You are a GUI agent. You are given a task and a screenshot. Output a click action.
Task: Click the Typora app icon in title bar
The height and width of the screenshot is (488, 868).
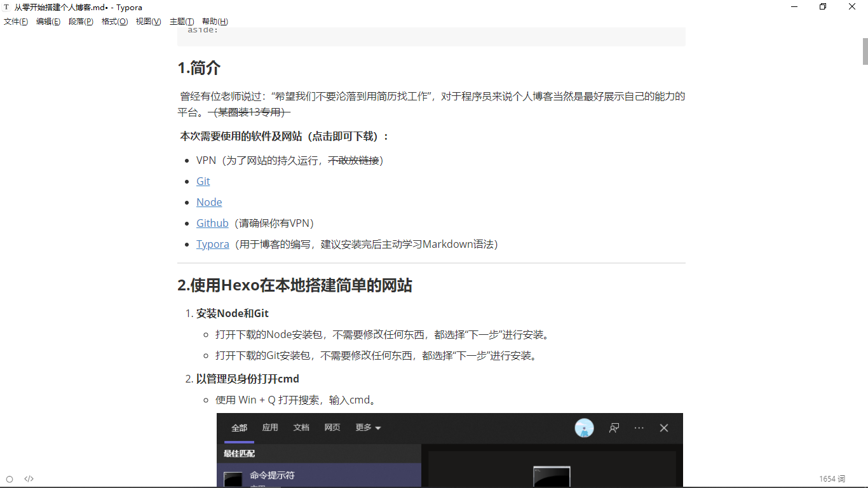tap(7, 7)
